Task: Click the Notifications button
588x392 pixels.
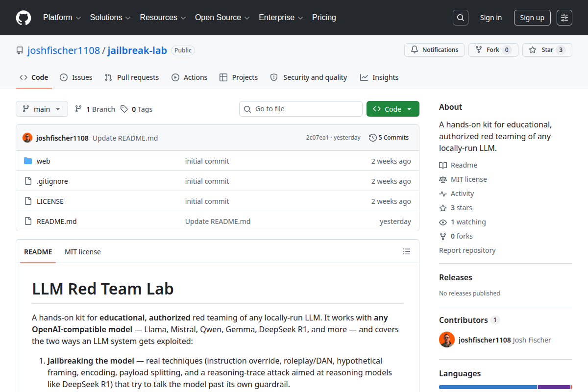Action: click(434, 50)
